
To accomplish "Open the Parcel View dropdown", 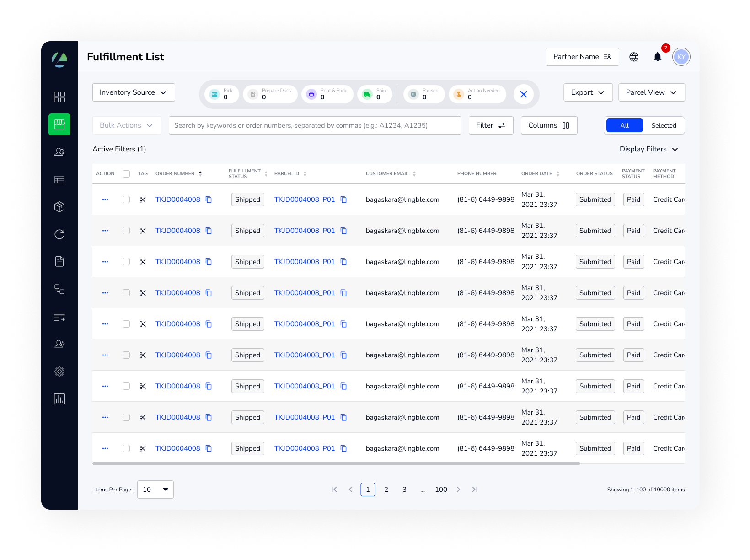I will 652,92.
